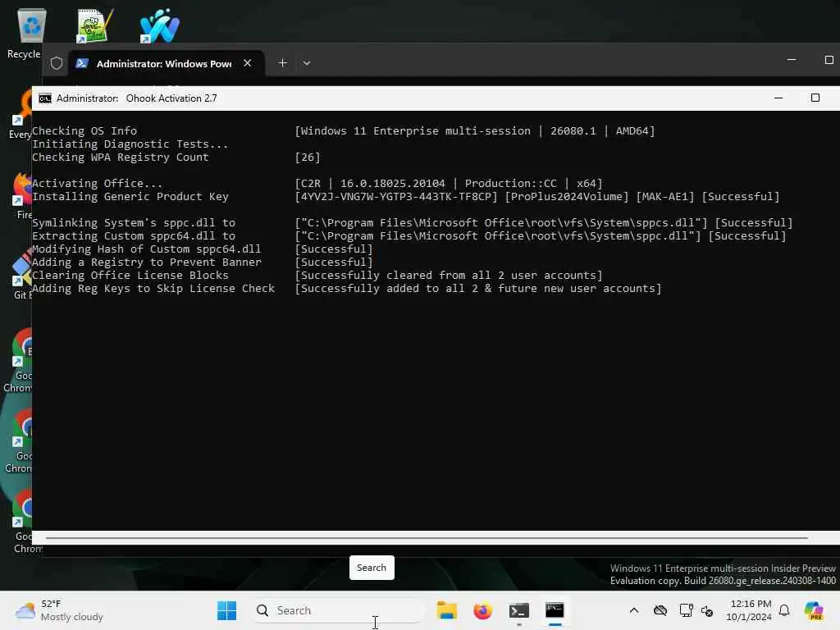Open File Explorer from the taskbar

tap(446, 610)
